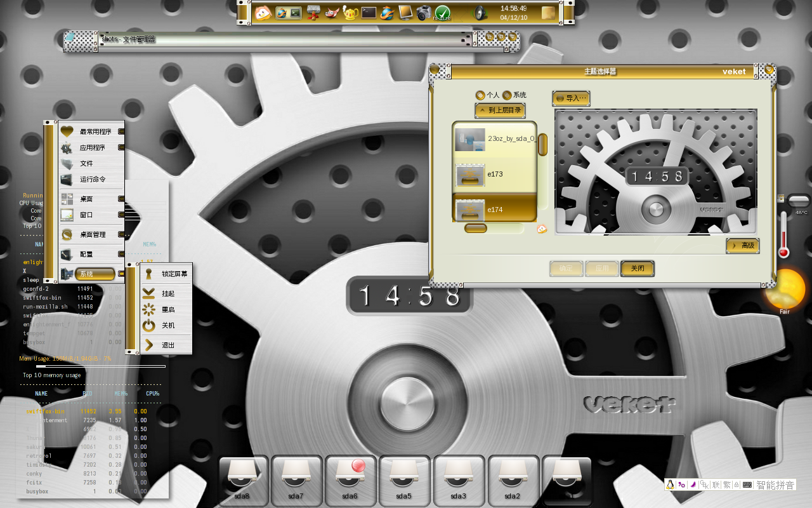
Task: Switch input method via 智能拼音 label
Action: pyautogui.click(x=775, y=485)
